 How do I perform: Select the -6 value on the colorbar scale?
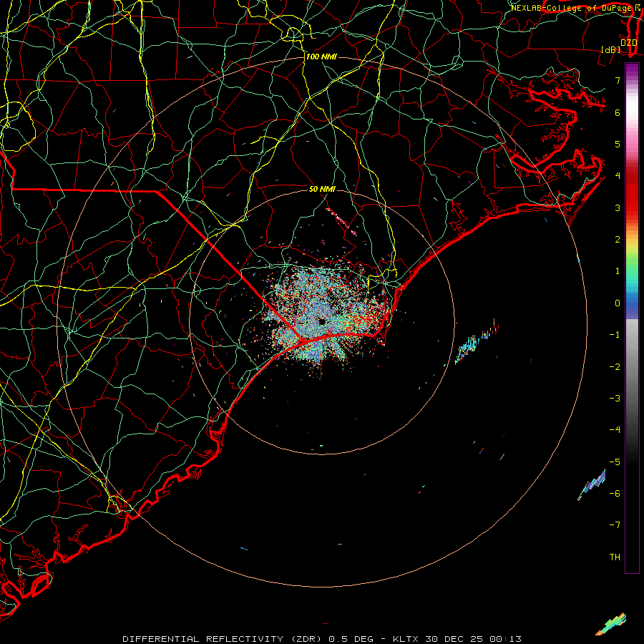coord(615,494)
